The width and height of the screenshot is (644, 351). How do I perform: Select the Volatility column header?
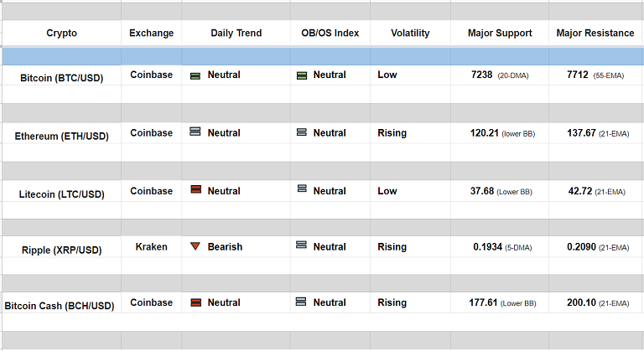tap(410, 34)
